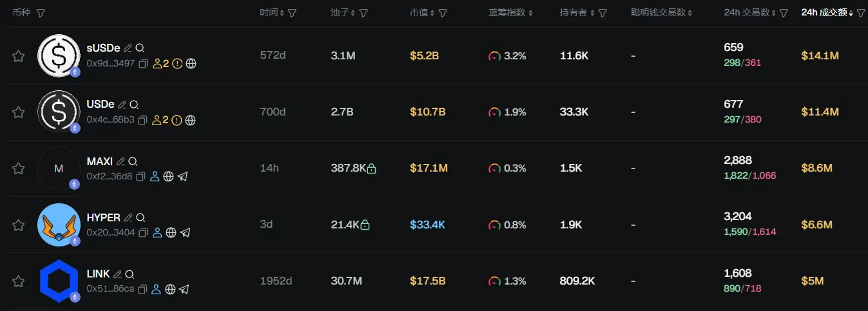Copy the LINK contract address
868x311 pixels.
[x=142, y=289]
